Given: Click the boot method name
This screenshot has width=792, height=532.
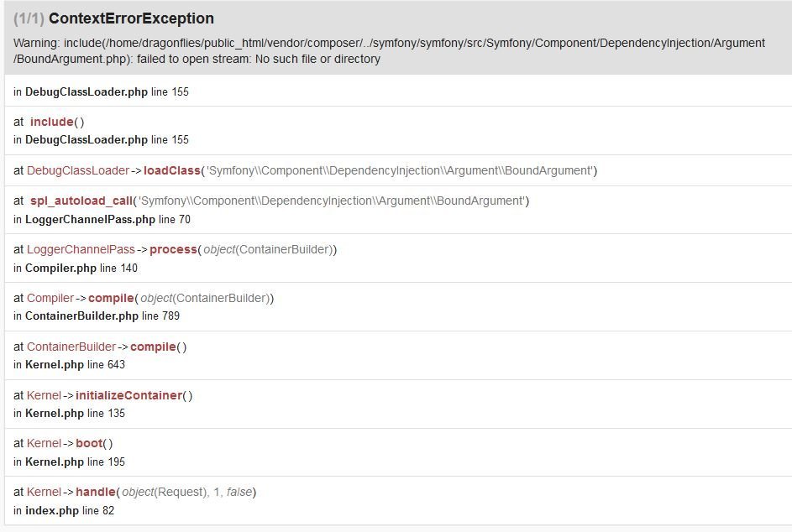Looking at the screenshot, I should [90, 443].
